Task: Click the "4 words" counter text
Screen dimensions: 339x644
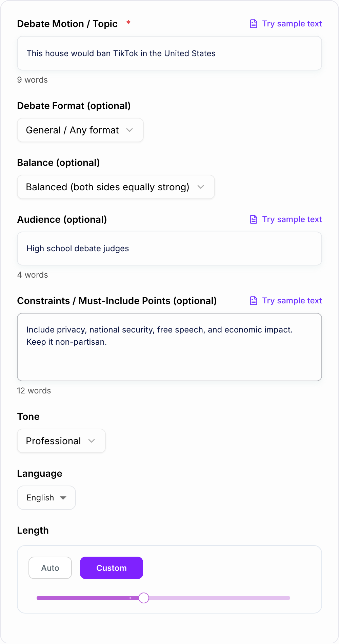Action: pos(33,275)
